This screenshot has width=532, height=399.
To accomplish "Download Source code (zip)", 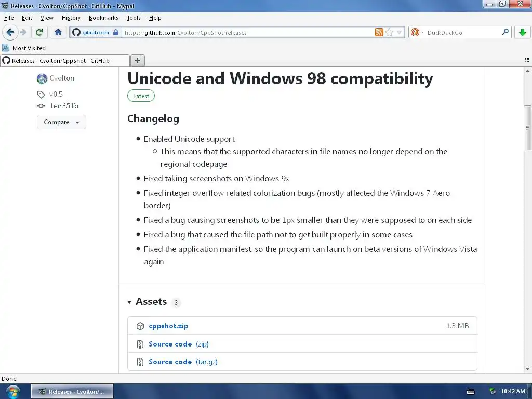I will click(179, 344).
